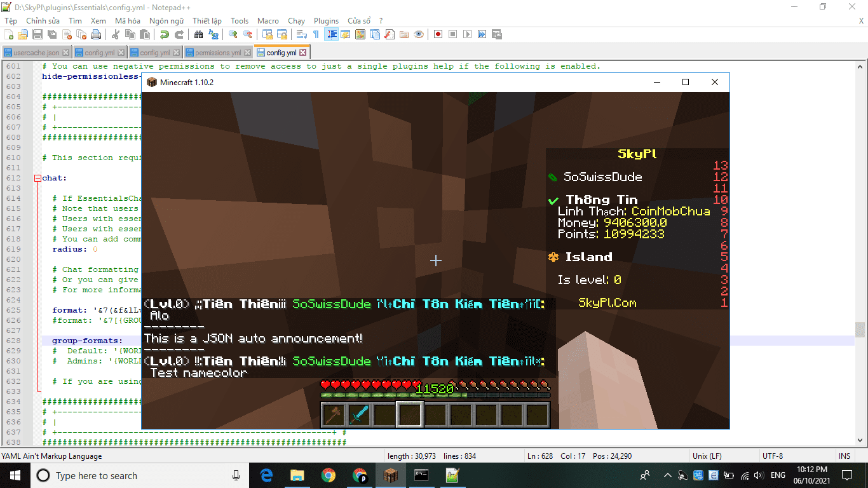Screen dimensions: 868x488
Task: Toggle the Indent Guide toolbar button
Action: (332, 34)
